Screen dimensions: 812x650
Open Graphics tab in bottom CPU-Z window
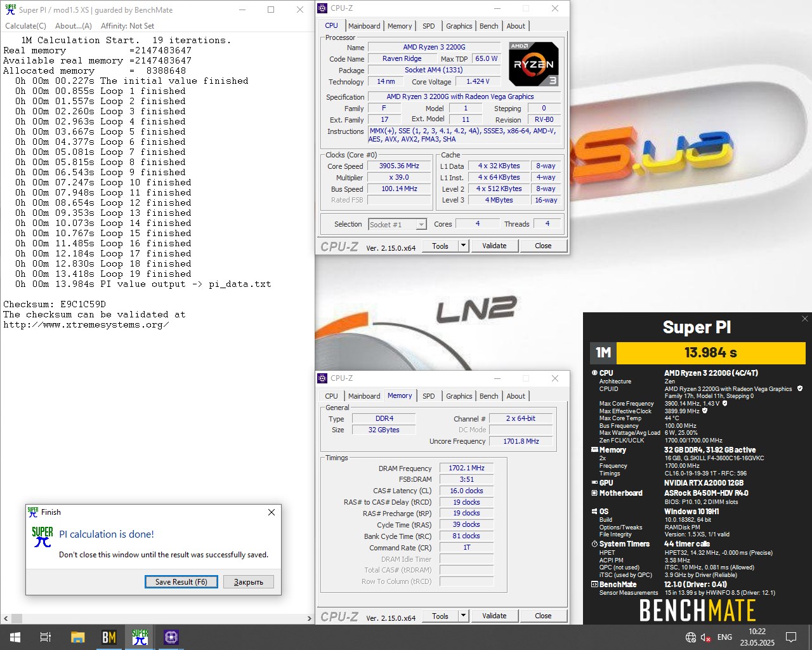[459, 396]
